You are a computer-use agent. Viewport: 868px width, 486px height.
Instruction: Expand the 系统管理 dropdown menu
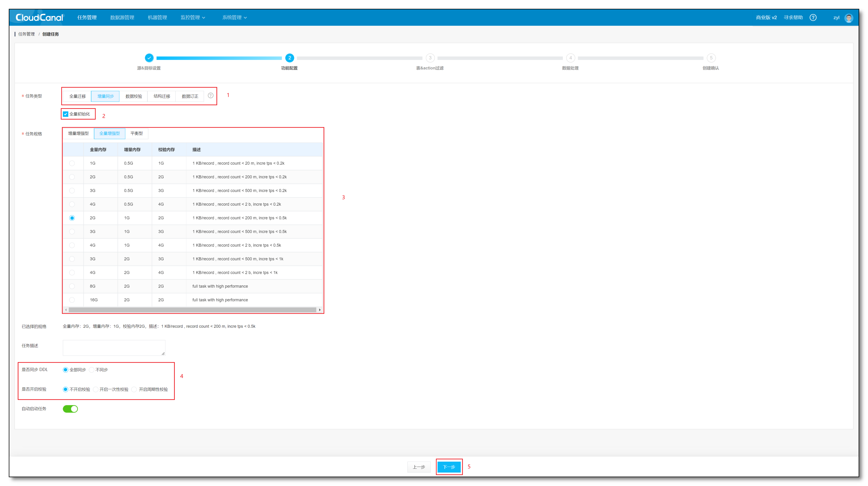point(235,17)
